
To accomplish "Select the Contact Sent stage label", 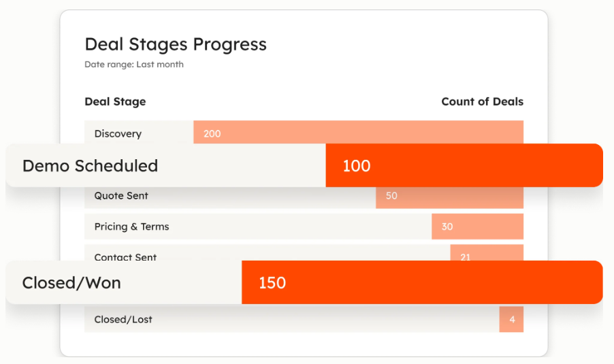I will 125,257.
